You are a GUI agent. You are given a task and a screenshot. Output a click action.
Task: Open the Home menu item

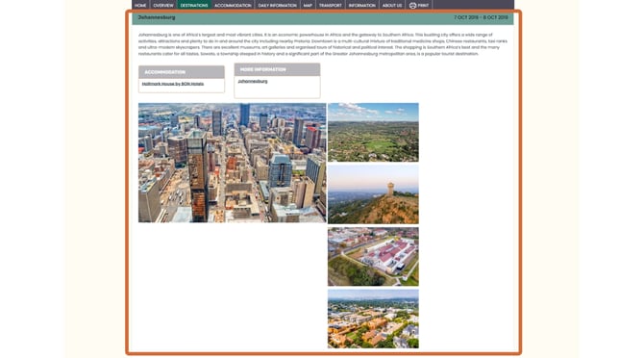pyautogui.click(x=140, y=6)
